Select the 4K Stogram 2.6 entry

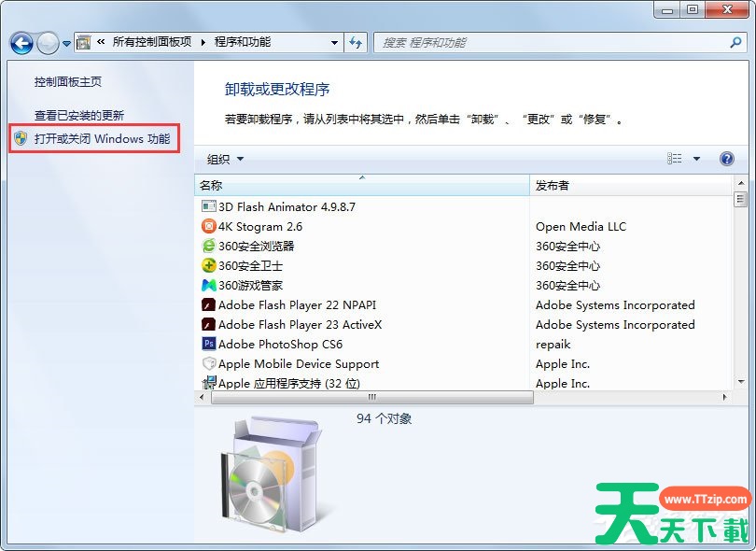(x=260, y=226)
